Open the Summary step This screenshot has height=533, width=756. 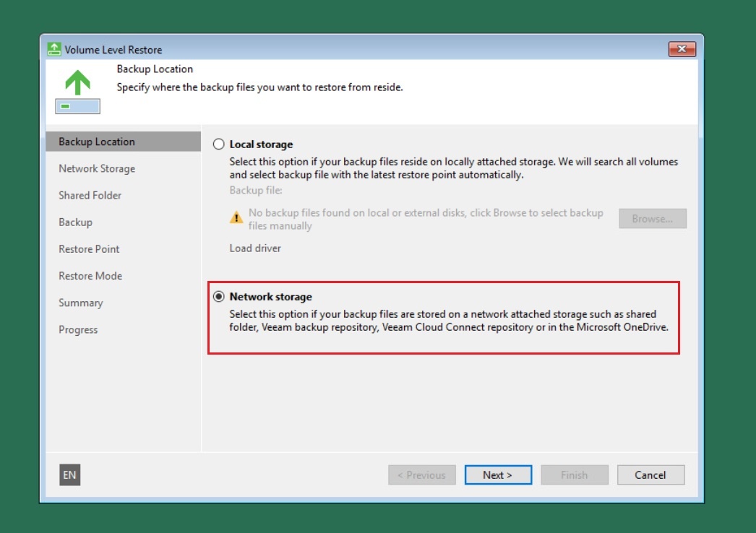(x=81, y=303)
